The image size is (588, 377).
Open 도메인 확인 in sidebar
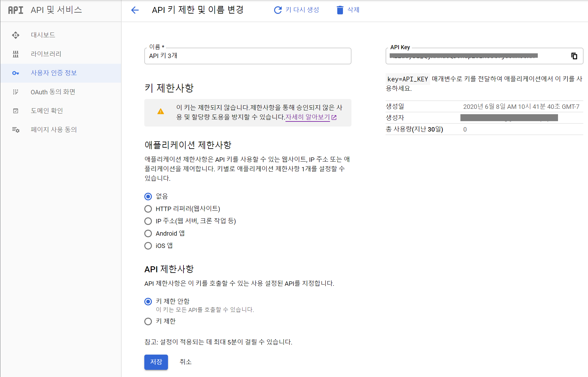47,111
